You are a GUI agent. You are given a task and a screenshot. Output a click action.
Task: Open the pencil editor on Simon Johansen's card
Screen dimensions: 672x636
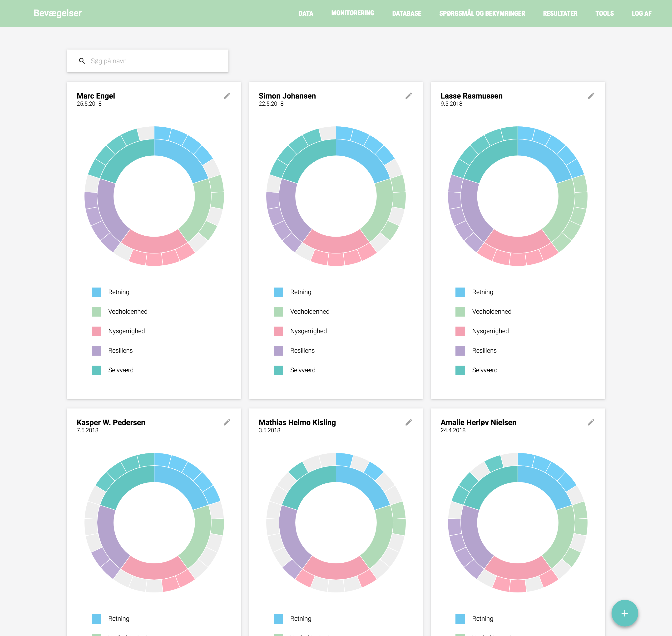click(409, 96)
